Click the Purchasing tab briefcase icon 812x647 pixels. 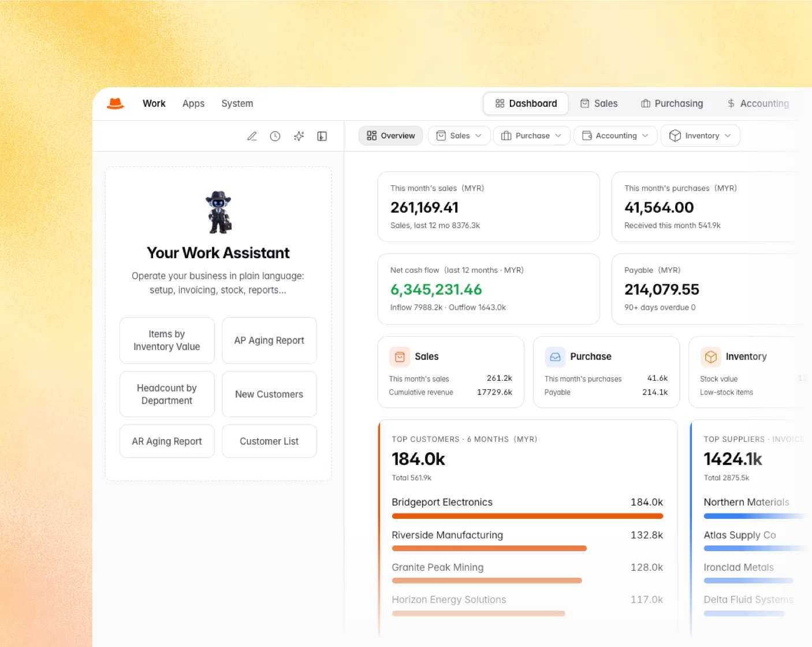[646, 103]
